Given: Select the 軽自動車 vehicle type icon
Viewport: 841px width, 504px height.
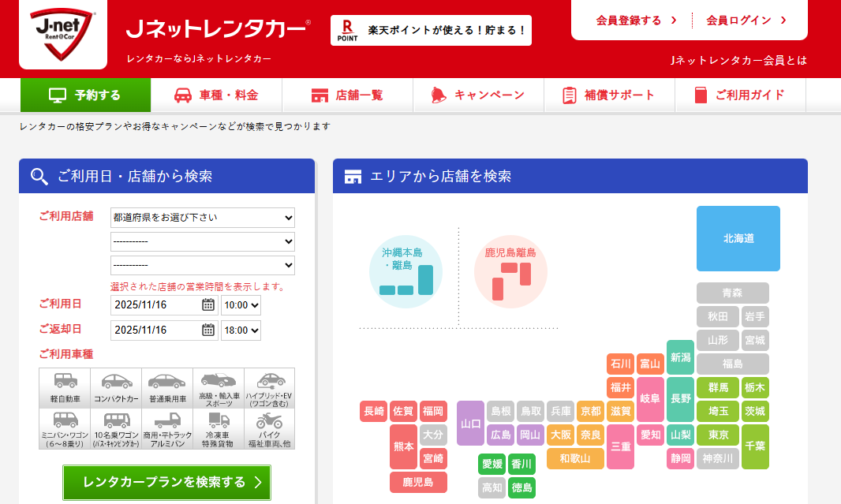Looking at the screenshot, I should coord(65,387).
